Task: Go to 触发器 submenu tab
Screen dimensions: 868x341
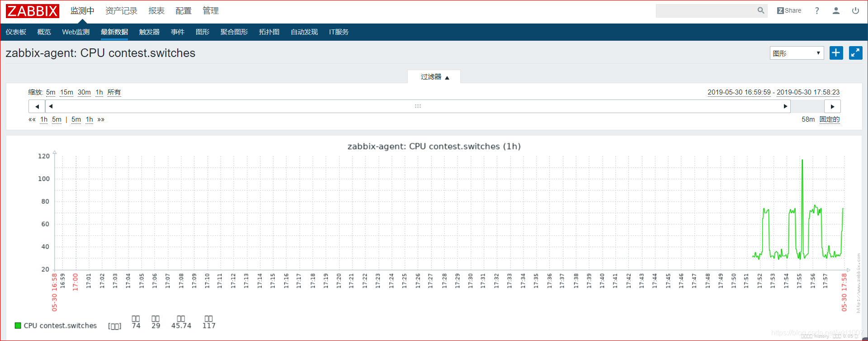Action: click(149, 32)
